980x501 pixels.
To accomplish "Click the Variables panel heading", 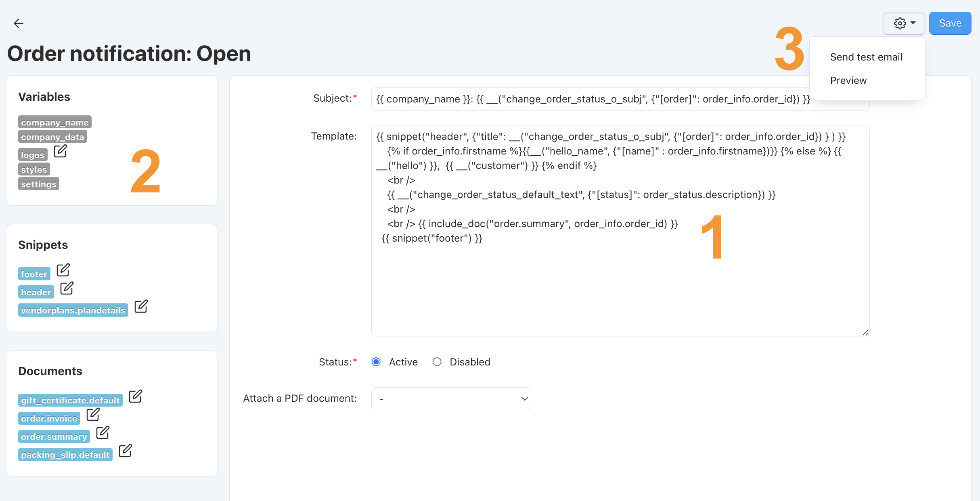I will point(44,97).
